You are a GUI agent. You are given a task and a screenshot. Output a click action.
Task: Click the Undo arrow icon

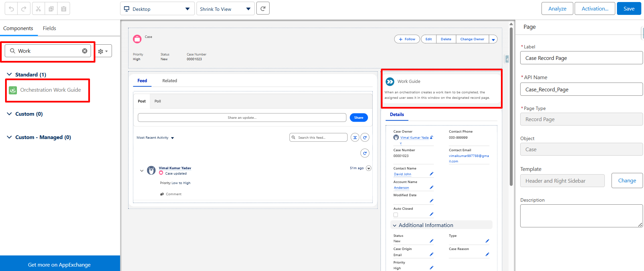pyautogui.click(x=11, y=8)
